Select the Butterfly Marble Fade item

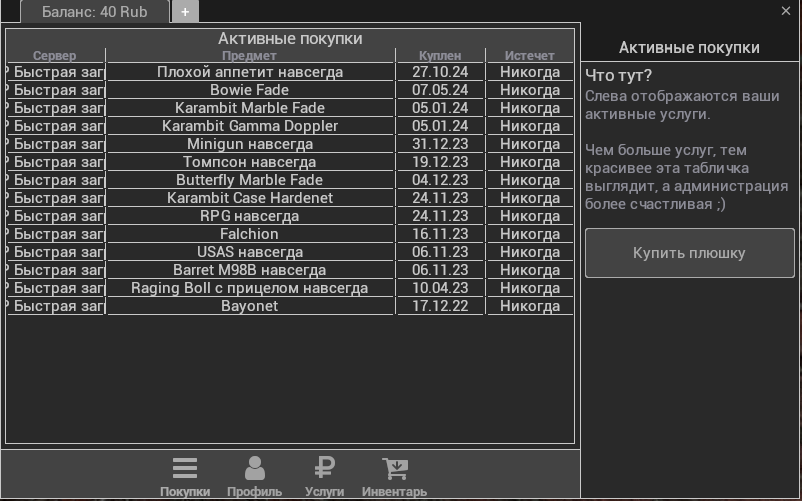[250, 180]
